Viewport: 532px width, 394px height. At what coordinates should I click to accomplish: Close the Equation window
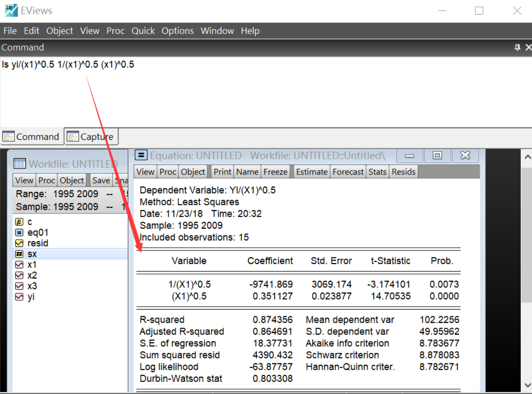(x=465, y=156)
